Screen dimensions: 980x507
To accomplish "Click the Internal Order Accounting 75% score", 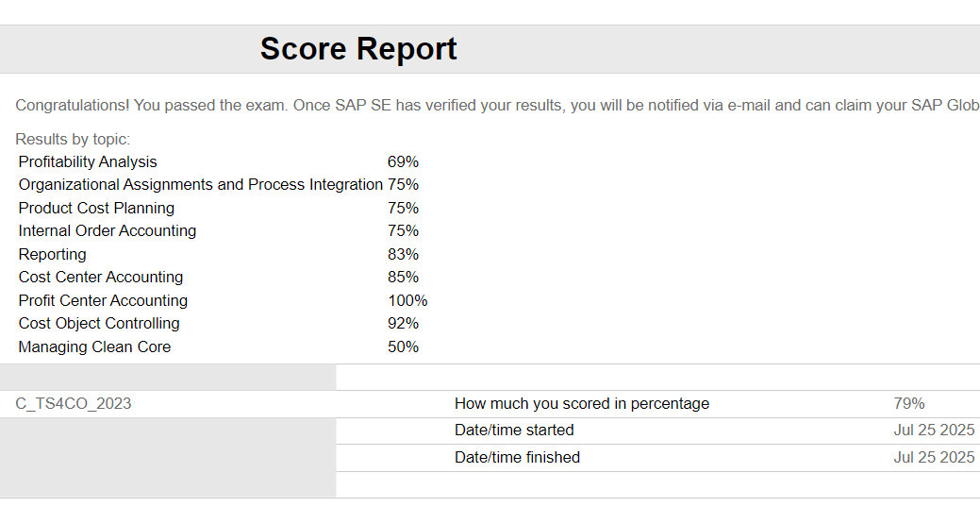I will click(403, 230).
